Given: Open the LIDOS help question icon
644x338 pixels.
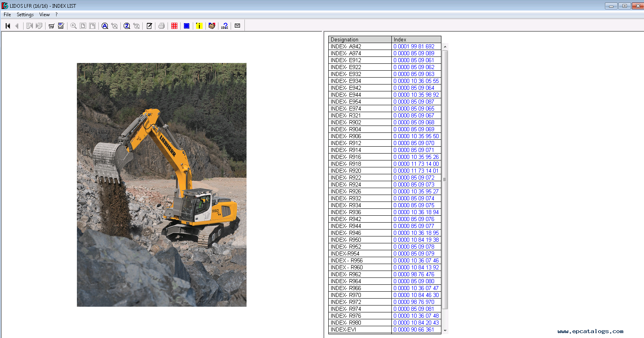Looking at the screenshot, I should click(x=225, y=26).
